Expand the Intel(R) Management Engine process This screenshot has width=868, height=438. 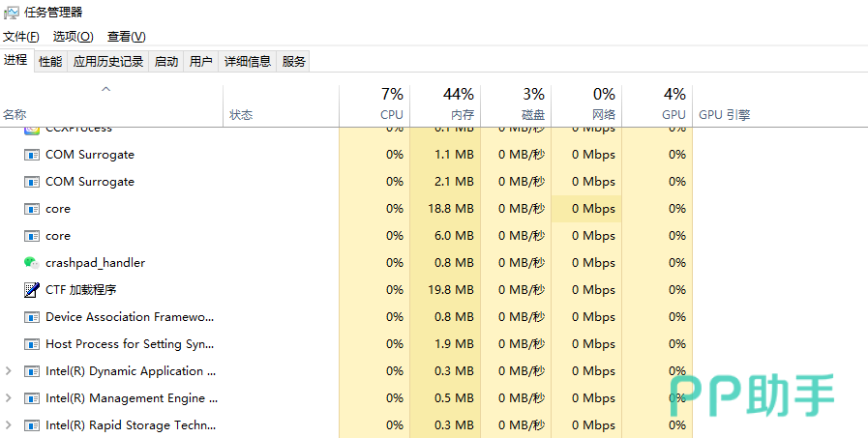pyautogui.click(x=9, y=398)
